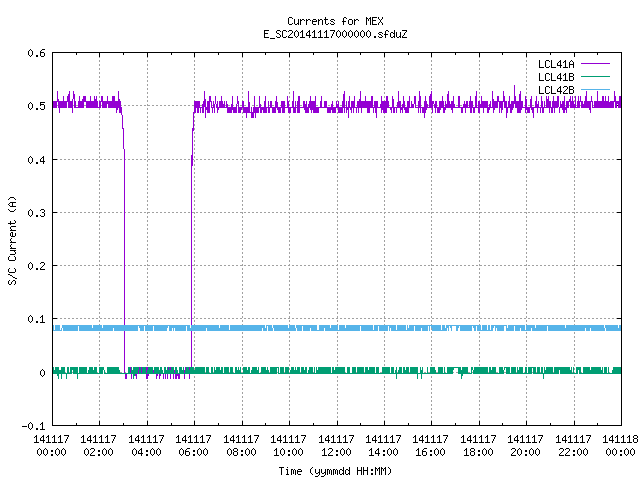Click the green LCL41B trace at 16:00
This screenshot has width=640, height=480.
431,371
